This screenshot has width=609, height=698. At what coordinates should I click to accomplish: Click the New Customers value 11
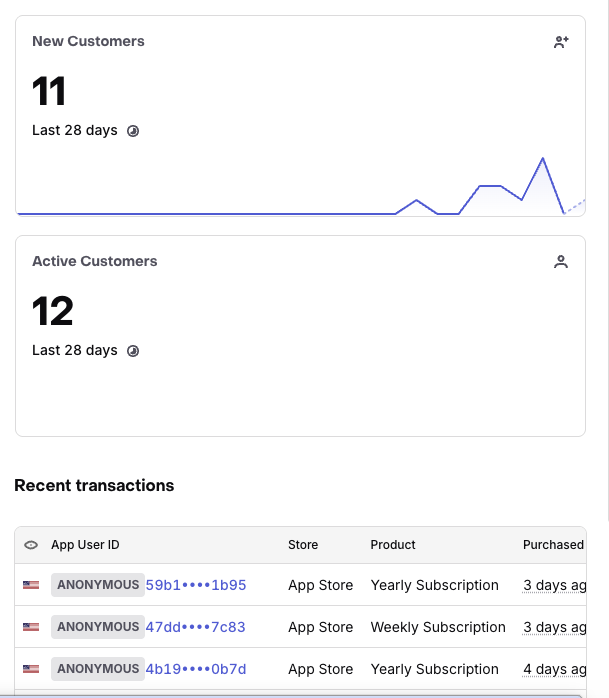tap(49, 91)
